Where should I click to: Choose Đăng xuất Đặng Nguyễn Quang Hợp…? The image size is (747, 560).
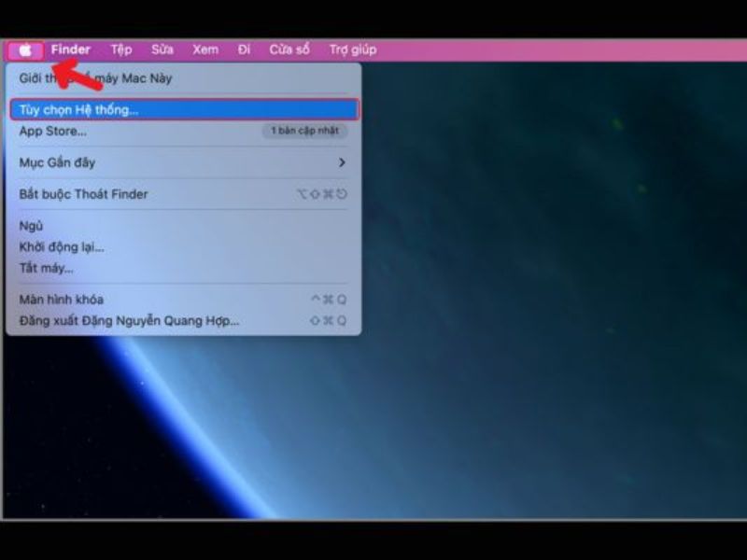pyautogui.click(x=183, y=320)
